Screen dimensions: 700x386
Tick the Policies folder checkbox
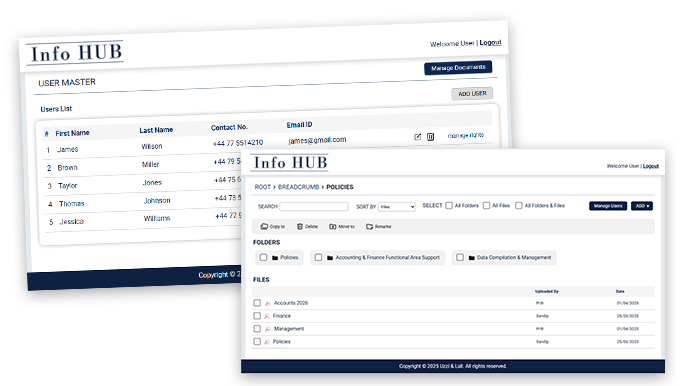(263, 257)
